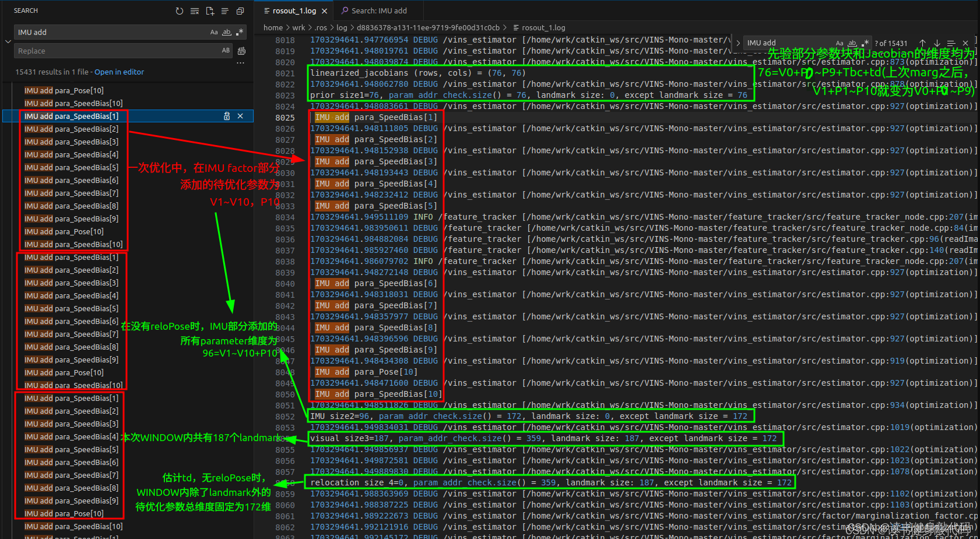
Task: Click line number 8060 in gutter
Action: [285, 505]
